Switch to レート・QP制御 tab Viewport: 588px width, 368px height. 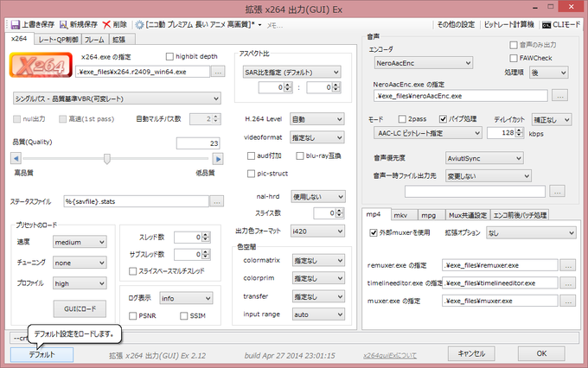pos(58,40)
